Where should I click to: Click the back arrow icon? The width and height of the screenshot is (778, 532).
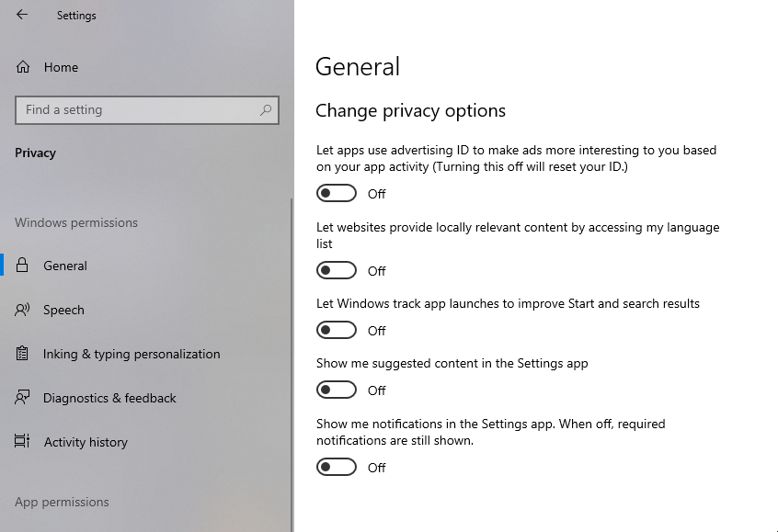coord(22,15)
